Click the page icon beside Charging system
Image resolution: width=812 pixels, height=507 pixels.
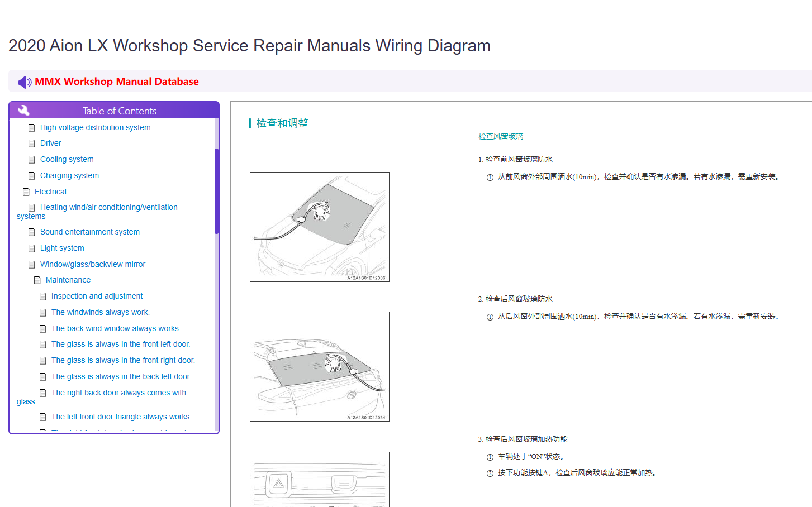point(32,176)
